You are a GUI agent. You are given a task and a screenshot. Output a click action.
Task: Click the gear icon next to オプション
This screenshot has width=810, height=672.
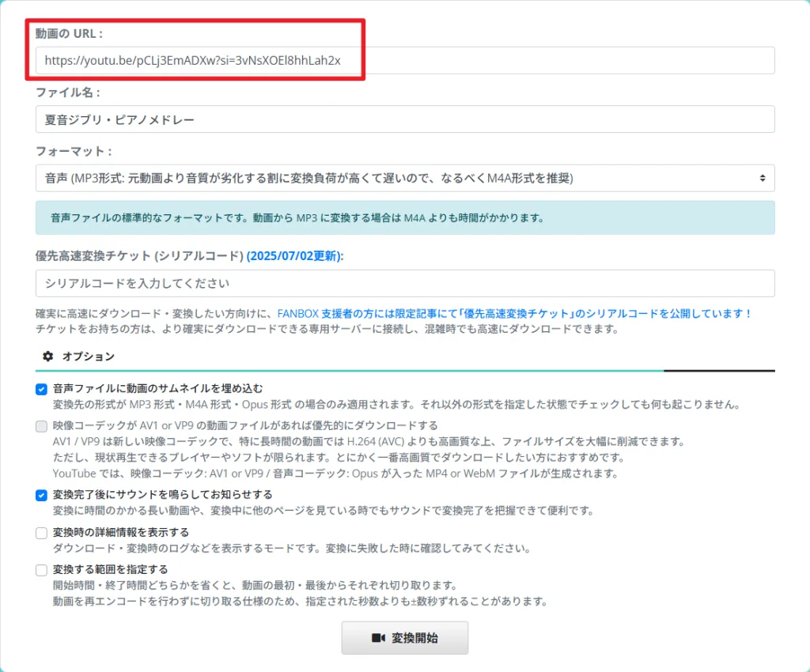pyautogui.click(x=48, y=356)
